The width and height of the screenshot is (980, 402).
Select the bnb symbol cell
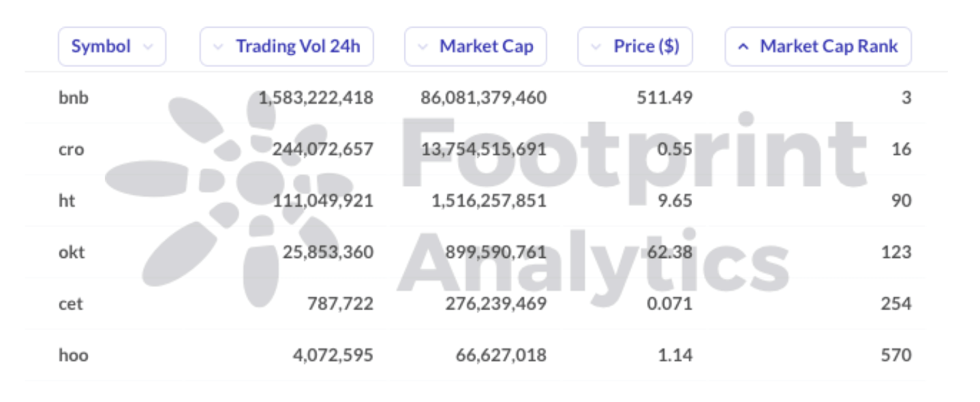[x=74, y=97]
